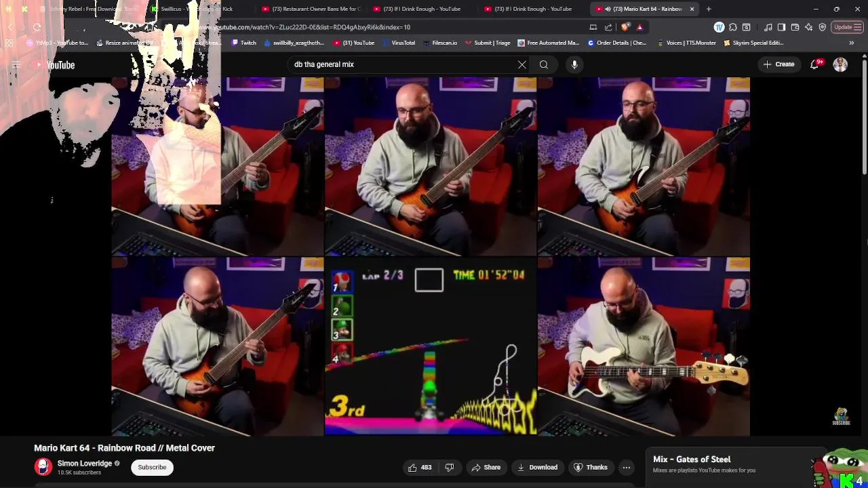The height and width of the screenshot is (488, 868).
Task: Start voice search with microphone icon
Action: pyautogui.click(x=574, y=64)
